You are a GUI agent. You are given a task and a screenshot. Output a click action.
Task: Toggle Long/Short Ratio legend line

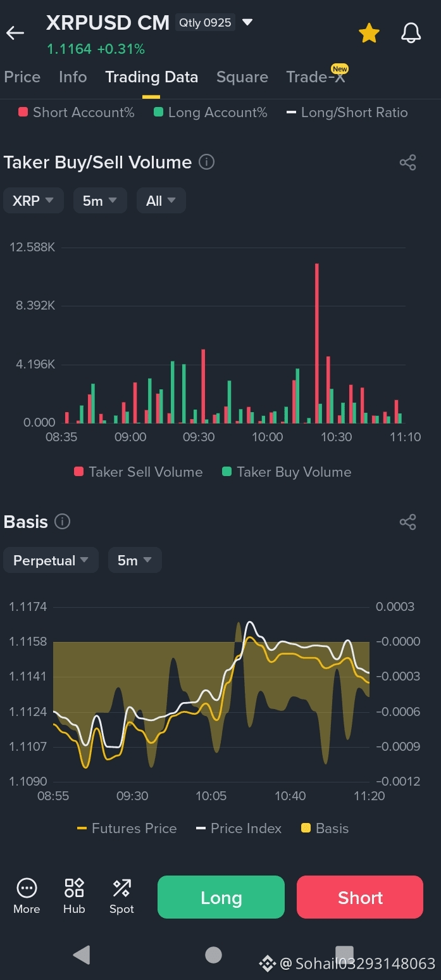pos(347,113)
